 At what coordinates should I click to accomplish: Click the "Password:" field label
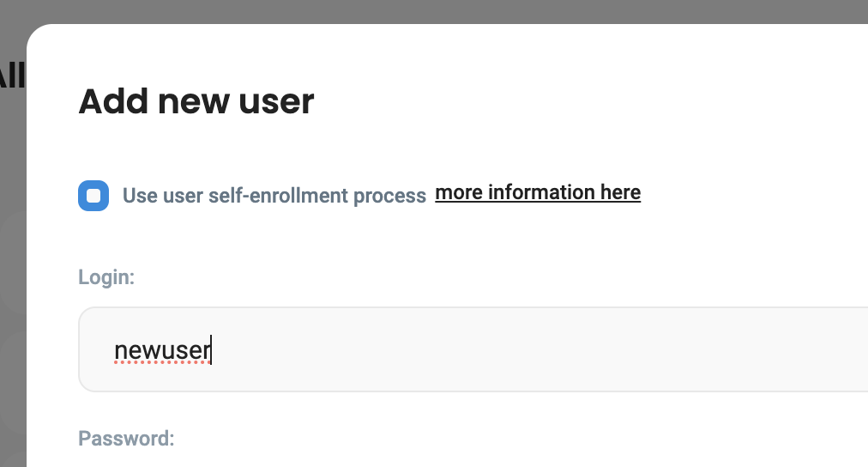coord(126,439)
